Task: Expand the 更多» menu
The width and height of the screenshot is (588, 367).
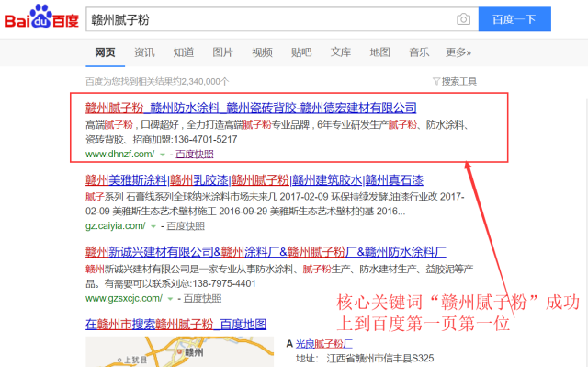Action: click(x=458, y=52)
